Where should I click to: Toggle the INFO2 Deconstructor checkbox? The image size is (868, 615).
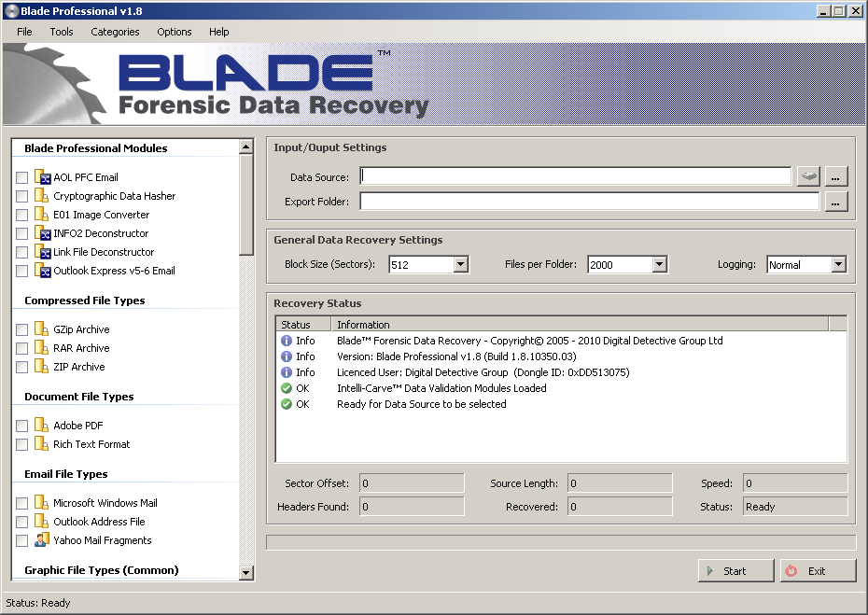21,233
